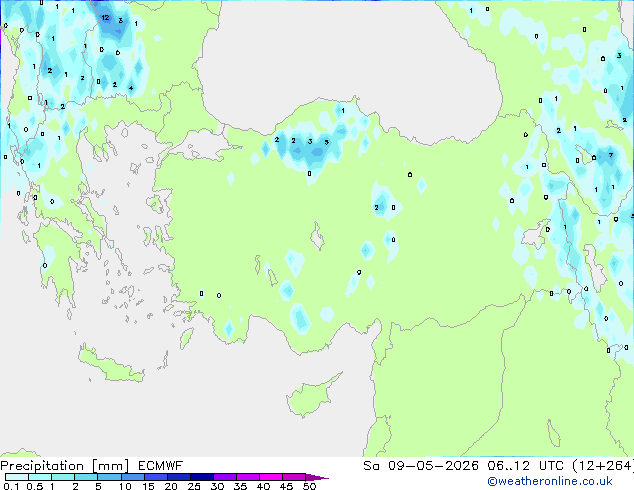Screen dimensions: 634x490
Task: Click the 15–20 mm legend color swatch
Action: tap(156, 477)
